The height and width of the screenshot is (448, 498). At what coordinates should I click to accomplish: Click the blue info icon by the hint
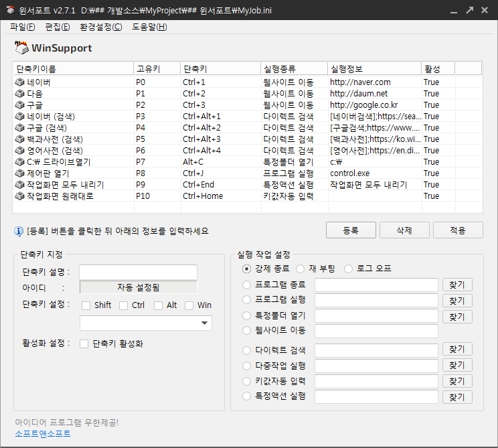19,231
